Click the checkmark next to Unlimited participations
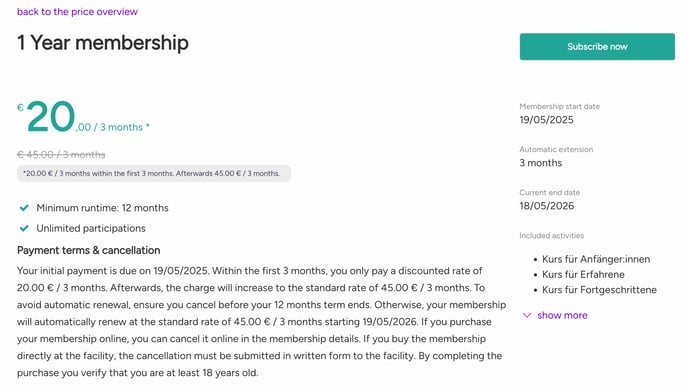Screen dimensions: 688x388 24,228
